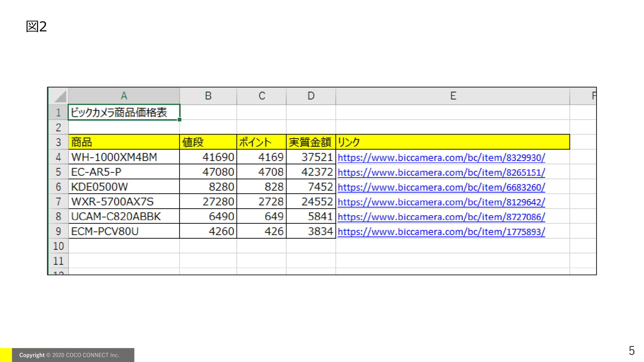The width and height of the screenshot is (644, 362).
Task: Open biccamera link for item 8265151
Action: (x=441, y=172)
